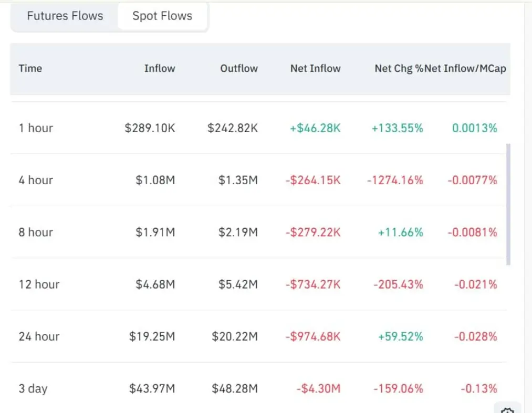The image size is (532, 413).
Task: Select the 3 day row label
Action: [x=33, y=389]
